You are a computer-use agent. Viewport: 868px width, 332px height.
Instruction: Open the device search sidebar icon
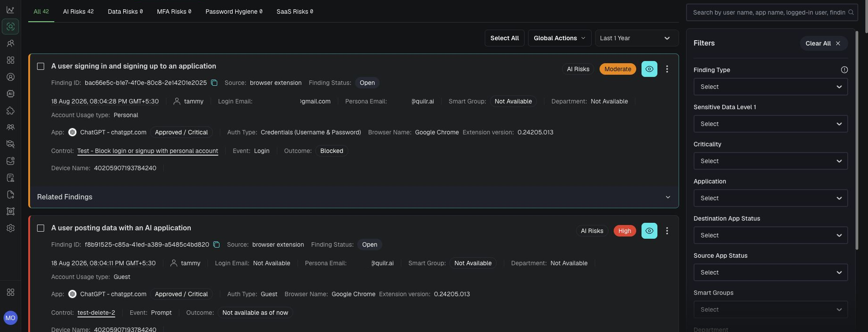[11, 144]
